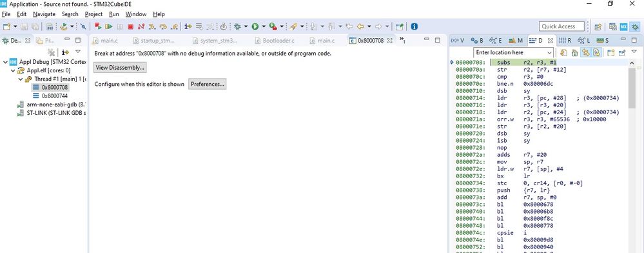Collapse the Thread #1 tree node
644x253 pixels.
21,79
